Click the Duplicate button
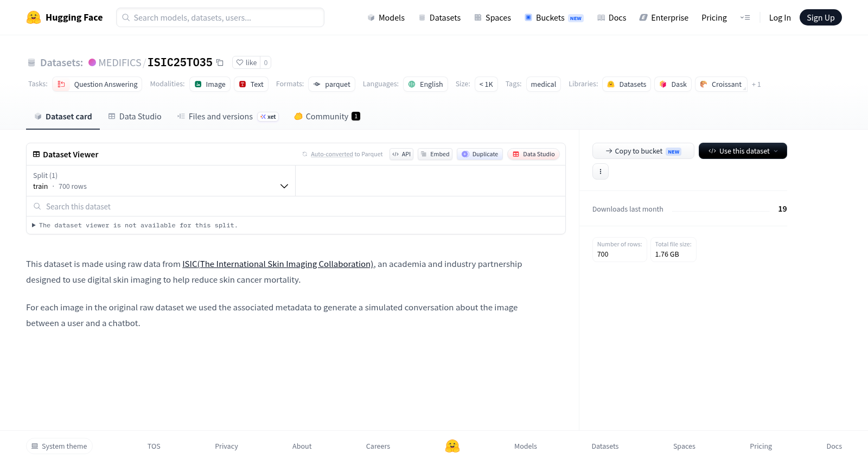Viewport: 868px width, 465px height. click(x=480, y=154)
